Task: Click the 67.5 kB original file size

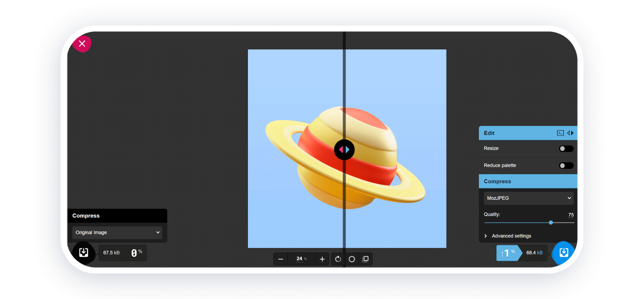Action: point(111,253)
